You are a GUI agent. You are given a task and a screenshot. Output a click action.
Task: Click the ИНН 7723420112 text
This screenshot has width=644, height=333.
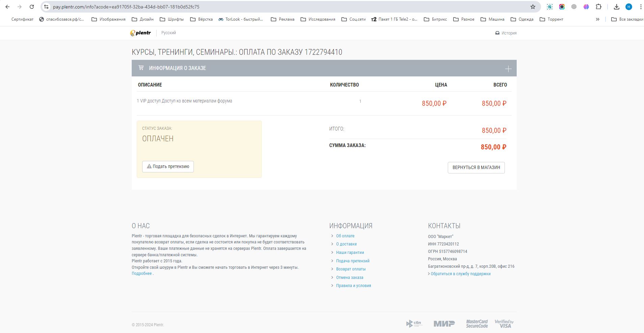(x=443, y=244)
